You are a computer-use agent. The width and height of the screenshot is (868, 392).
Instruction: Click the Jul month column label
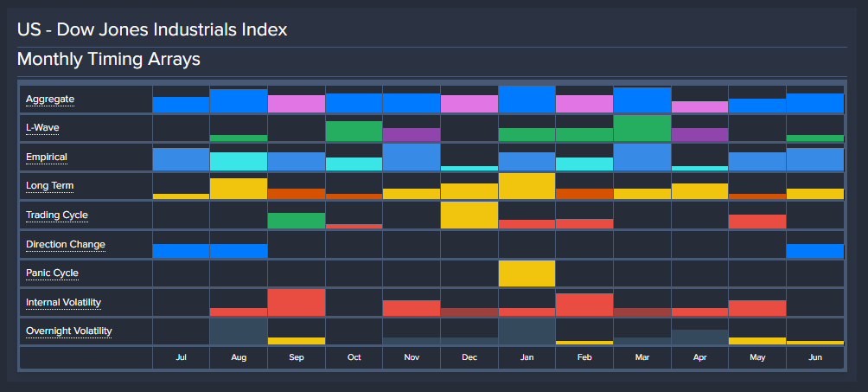[181, 357]
